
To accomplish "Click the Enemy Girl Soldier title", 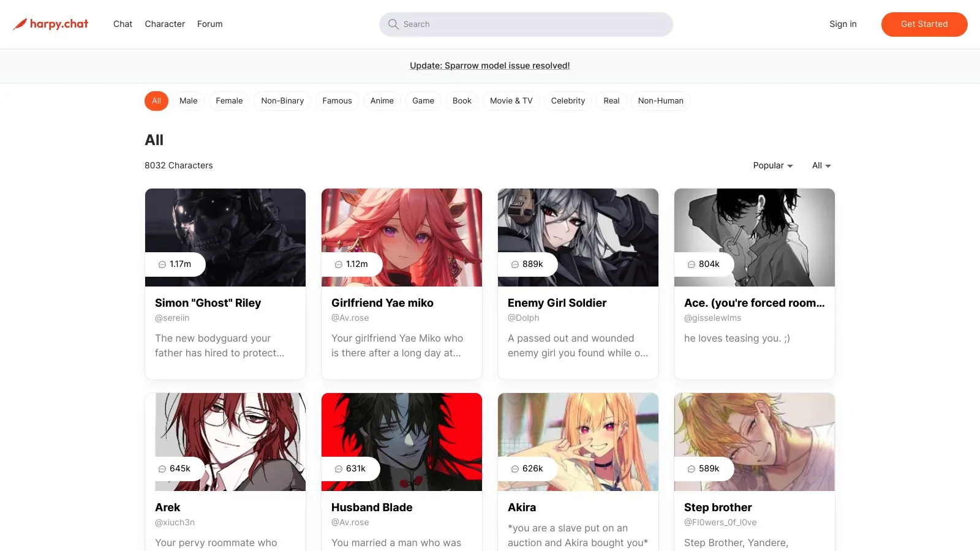I will (x=557, y=303).
